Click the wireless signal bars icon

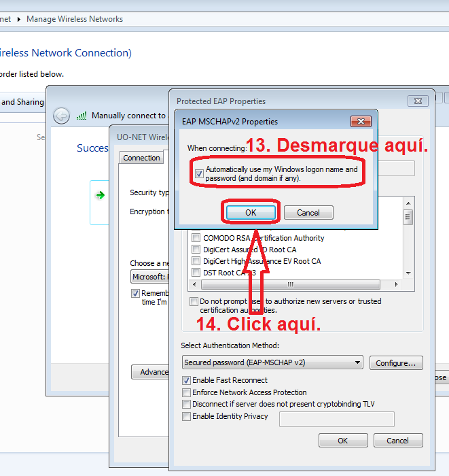[x=82, y=116]
